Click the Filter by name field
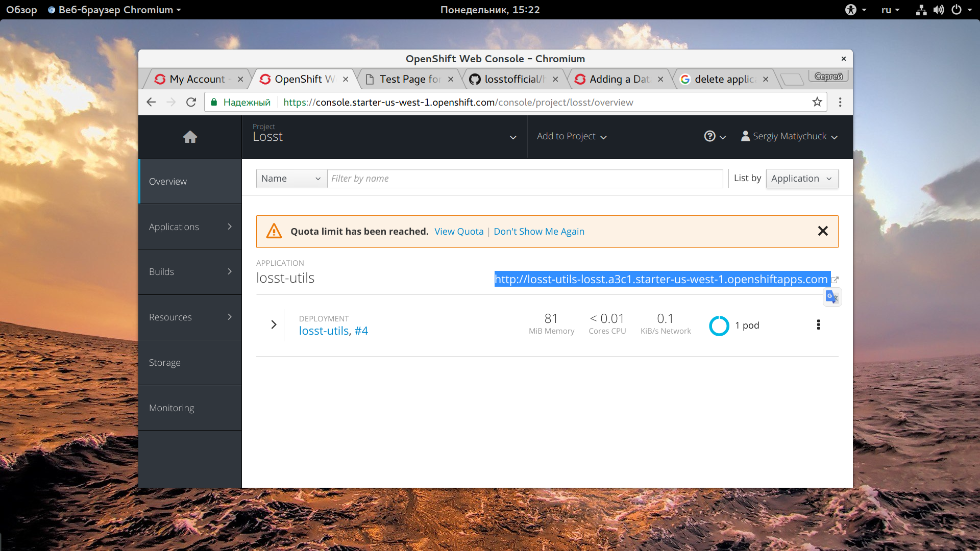The height and width of the screenshot is (551, 980). 525,179
